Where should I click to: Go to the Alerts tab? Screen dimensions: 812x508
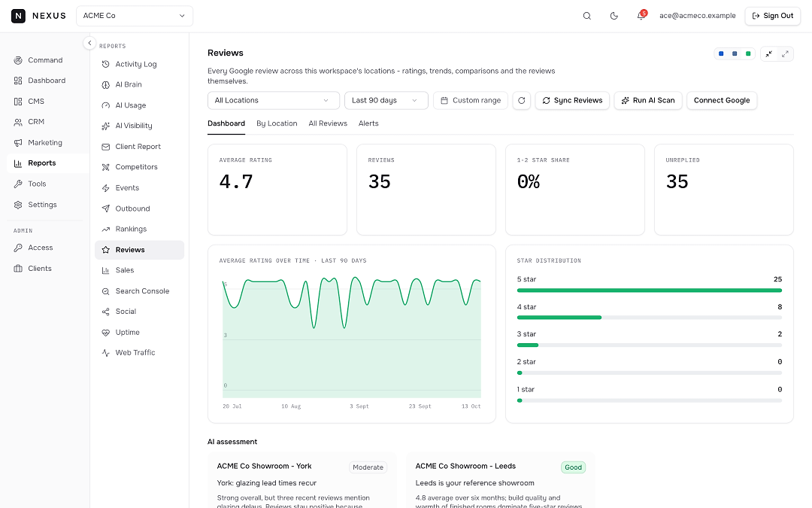[368, 123]
